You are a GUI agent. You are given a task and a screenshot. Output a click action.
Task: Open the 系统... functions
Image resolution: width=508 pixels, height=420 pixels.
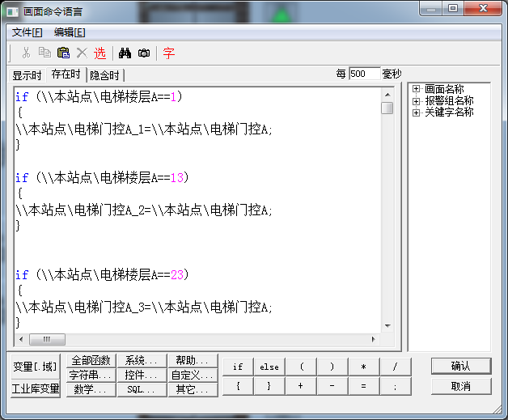142,360
